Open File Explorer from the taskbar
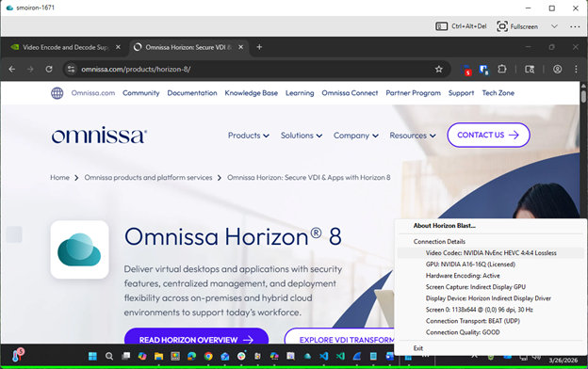Viewport: 588px width, 369px height. click(x=158, y=356)
